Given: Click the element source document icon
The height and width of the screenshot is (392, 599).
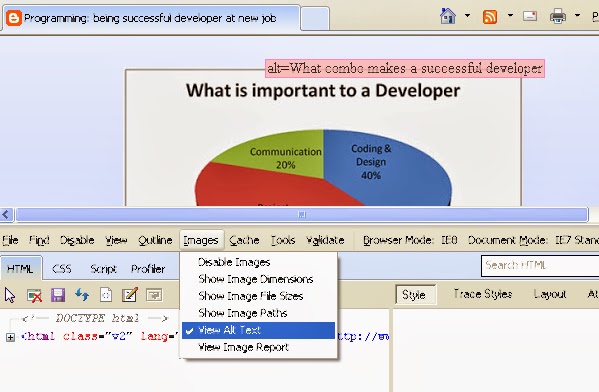Looking at the screenshot, I should 106,295.
